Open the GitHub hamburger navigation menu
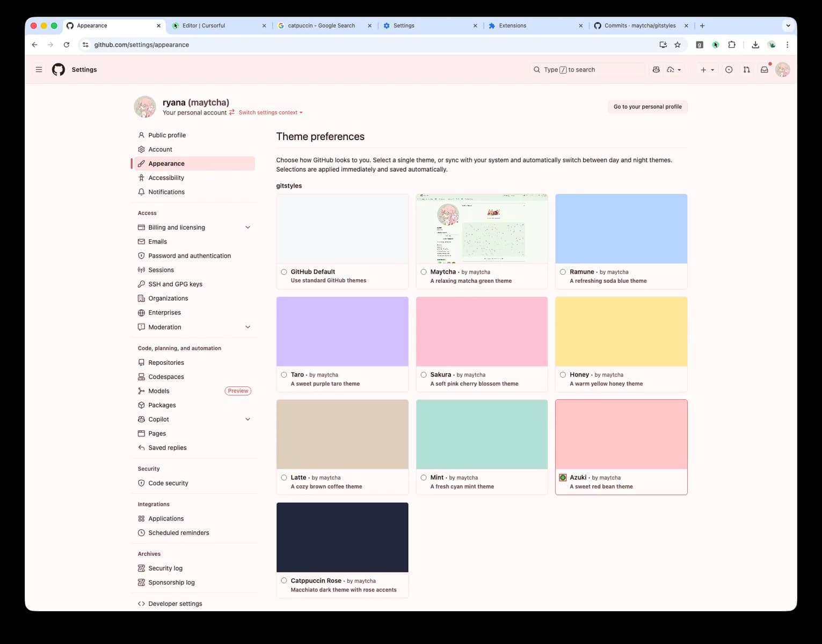Screen dimensions: 822x644 (x=39, y=70)
